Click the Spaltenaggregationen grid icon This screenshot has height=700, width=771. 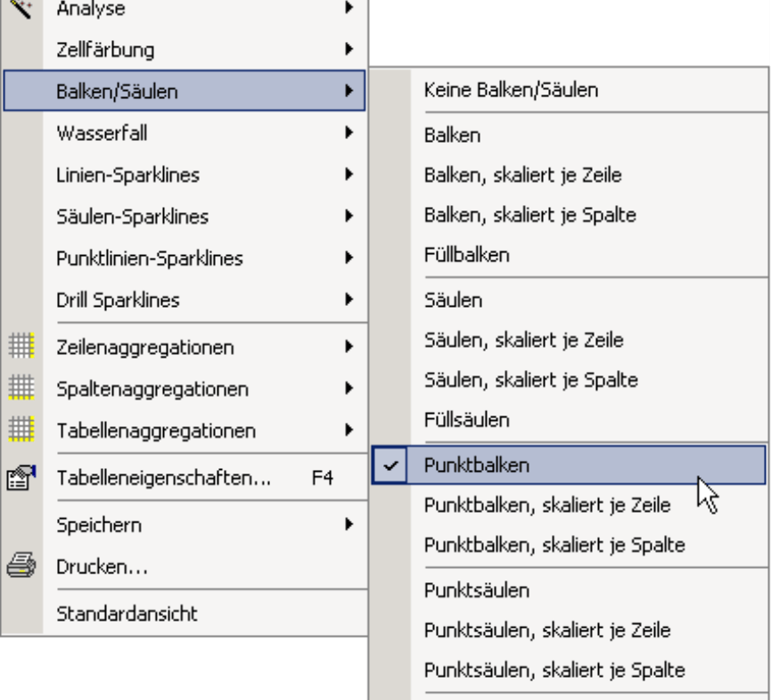point(21,388)
